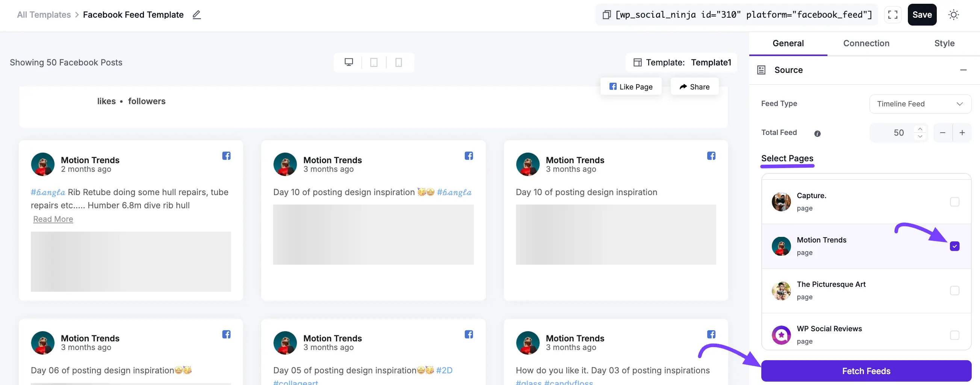This screenshot has width=980, height=385.
Task: Click Read More on the hull repairs post
Action: coord(53,218)
